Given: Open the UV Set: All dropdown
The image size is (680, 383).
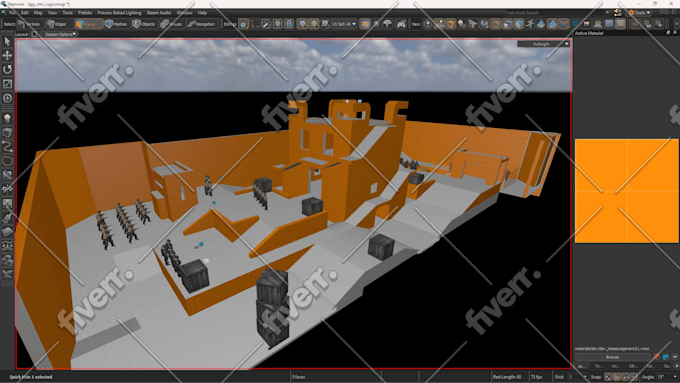Looking at the screenshot, I should coord(344,24).
